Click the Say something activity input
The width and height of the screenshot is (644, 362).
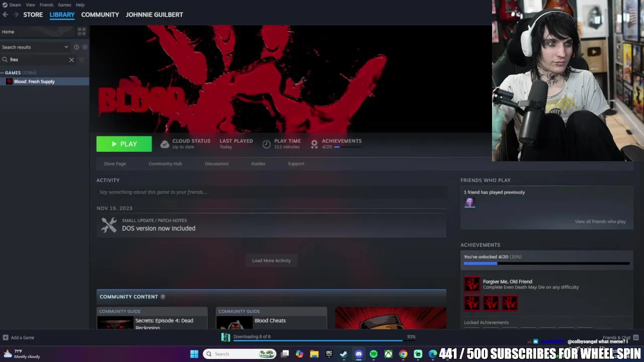click(271, 192)
